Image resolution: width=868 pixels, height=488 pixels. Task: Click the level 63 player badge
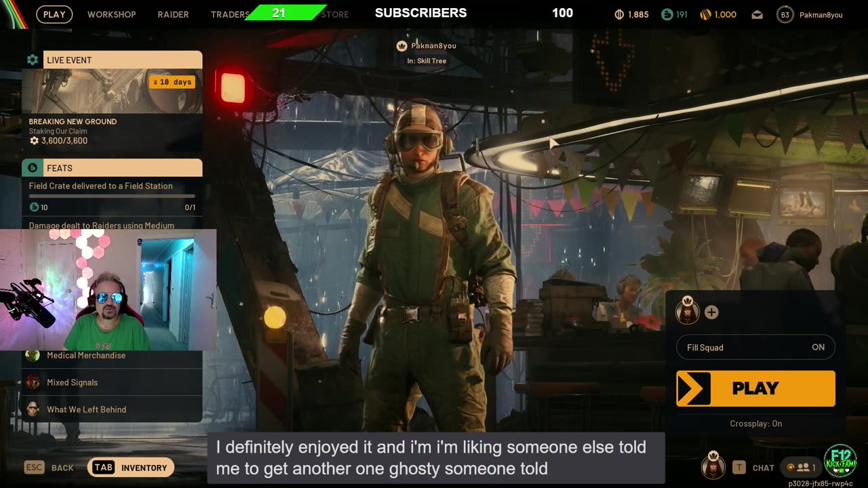click(x=785, y=14)
